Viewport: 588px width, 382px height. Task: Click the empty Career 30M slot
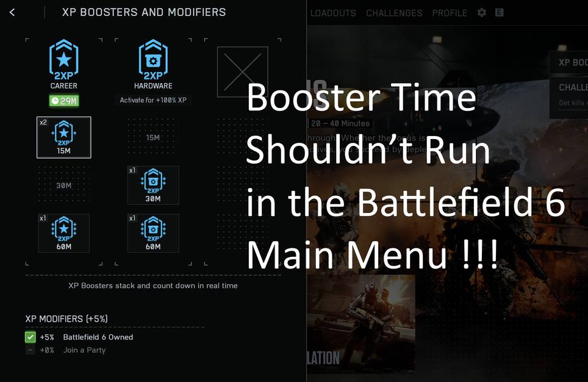tap(64, 186)
